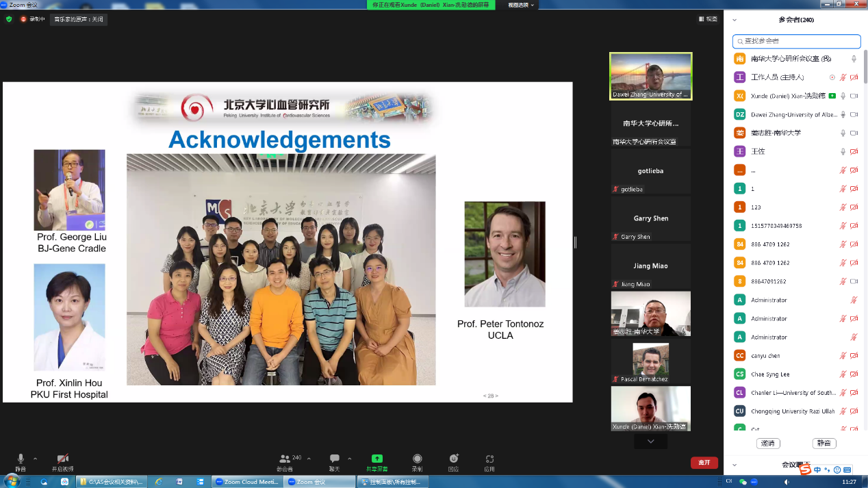Open the reactions (回应) icon
The height and width of the screenshot is (488, 868).
453,459
